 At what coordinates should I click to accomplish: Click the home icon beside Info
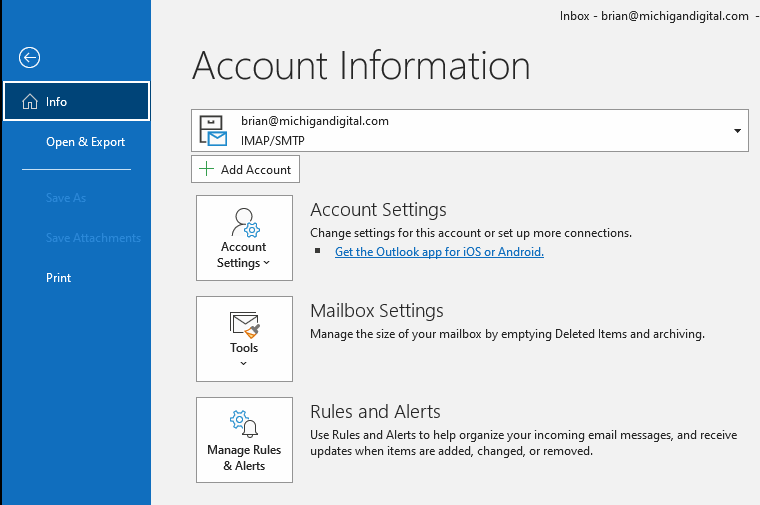pyautogui.click(x=29, y=102)
